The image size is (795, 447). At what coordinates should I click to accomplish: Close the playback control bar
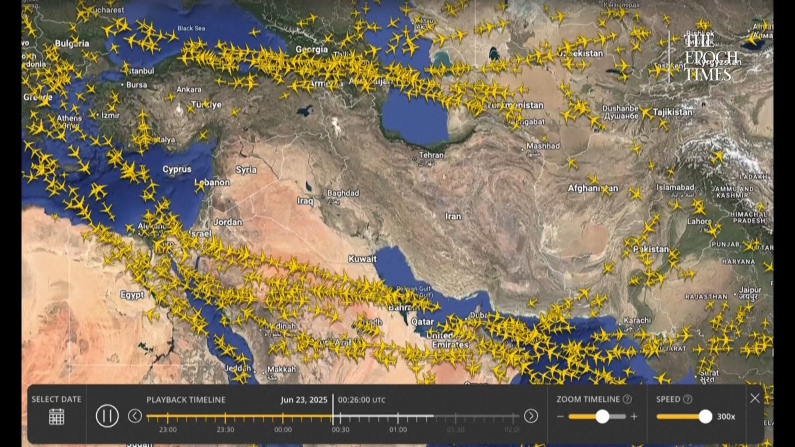(755, 398)
